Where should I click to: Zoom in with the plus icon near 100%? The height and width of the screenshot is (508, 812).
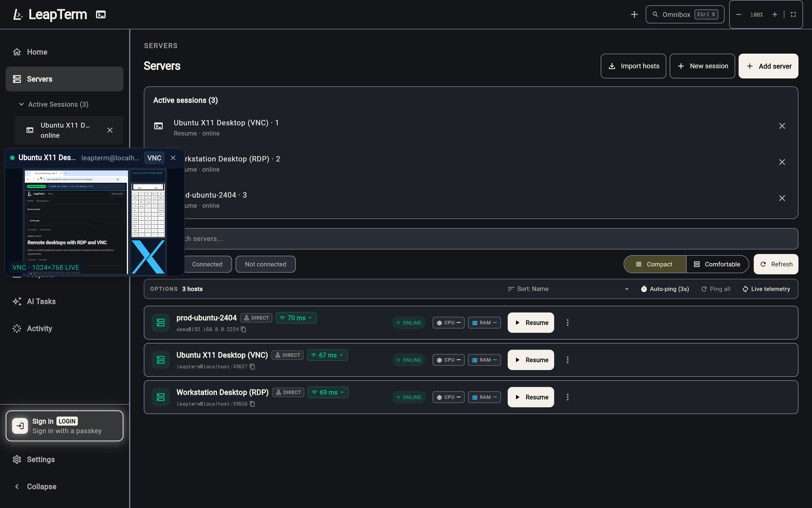[x=775, y=14]
